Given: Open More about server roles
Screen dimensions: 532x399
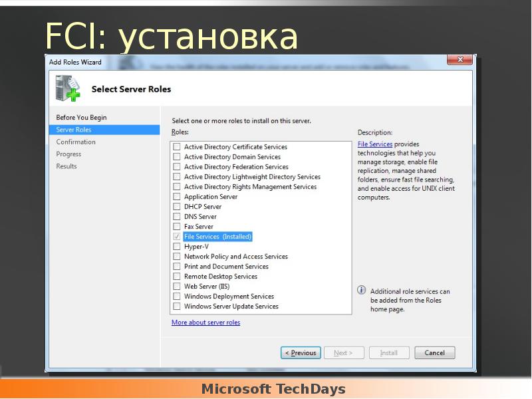Looking at the screenshot, I should coord(205,322).
